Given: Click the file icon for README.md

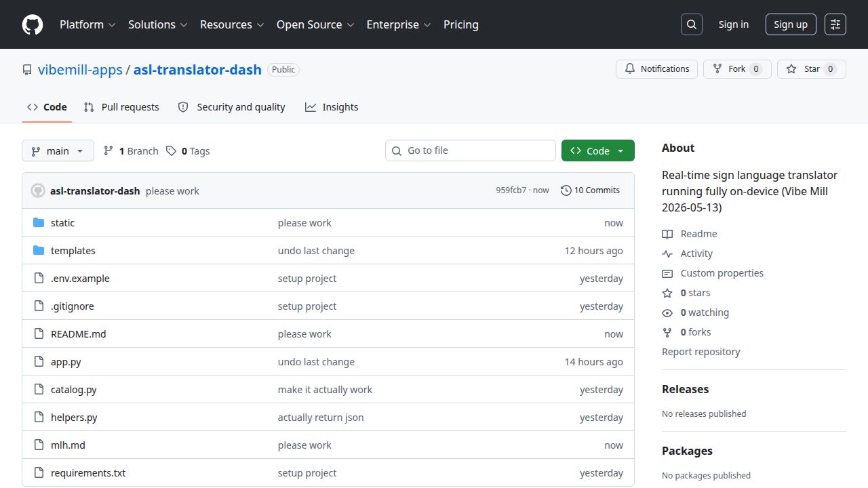Looking at the screenshot, I should [x=39, y=334].
